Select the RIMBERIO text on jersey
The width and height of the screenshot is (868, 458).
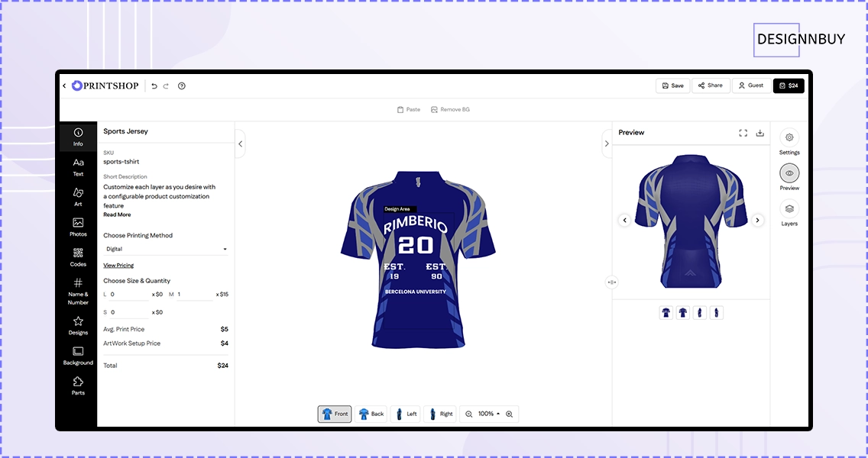416,224
